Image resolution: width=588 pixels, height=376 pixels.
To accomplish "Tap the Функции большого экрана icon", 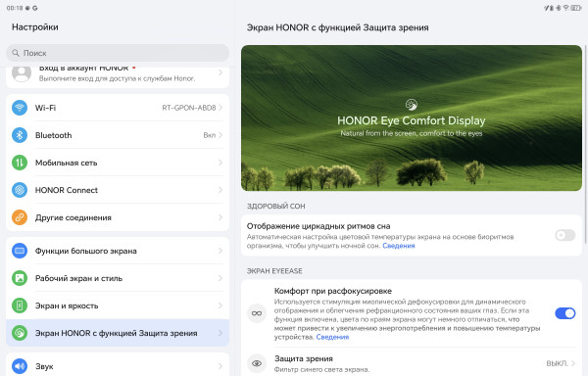I will [20, 251].
